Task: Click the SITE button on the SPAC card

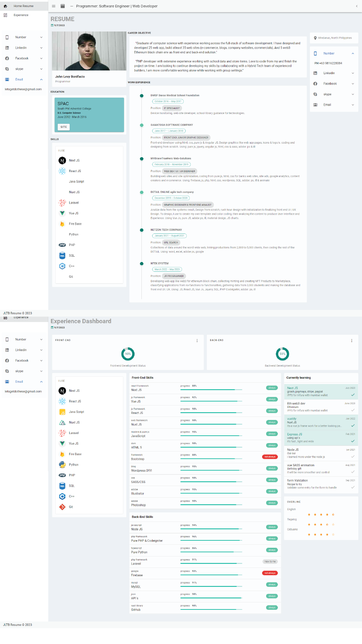Action: tap(64, 127)
